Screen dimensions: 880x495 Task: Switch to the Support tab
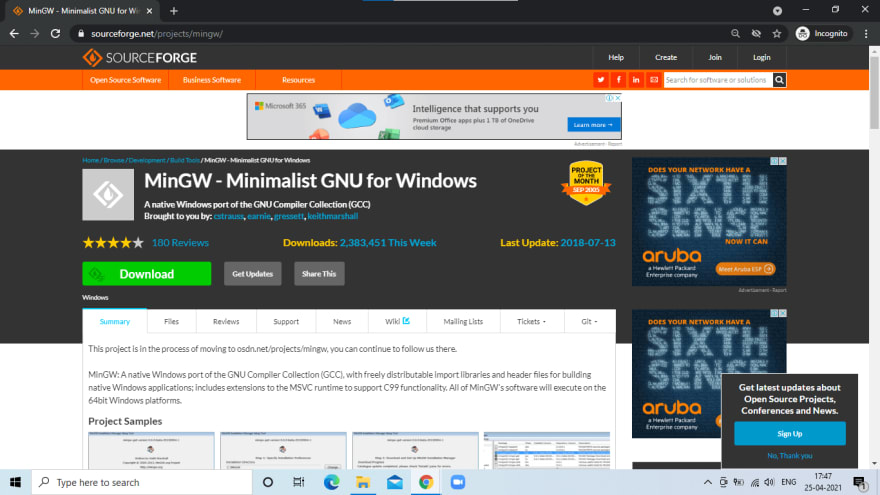286,322
